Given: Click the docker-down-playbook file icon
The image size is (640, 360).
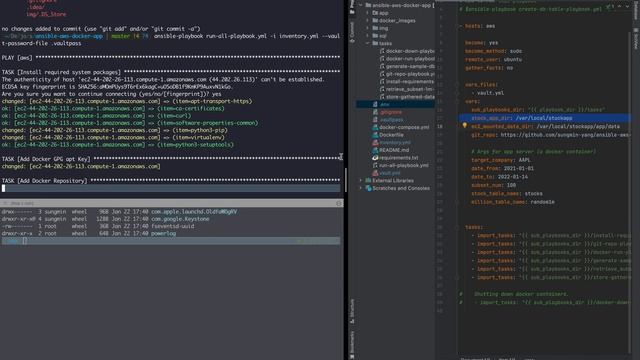Looking at the screenshot, I should pyautogui.click(x=382, y=51).
